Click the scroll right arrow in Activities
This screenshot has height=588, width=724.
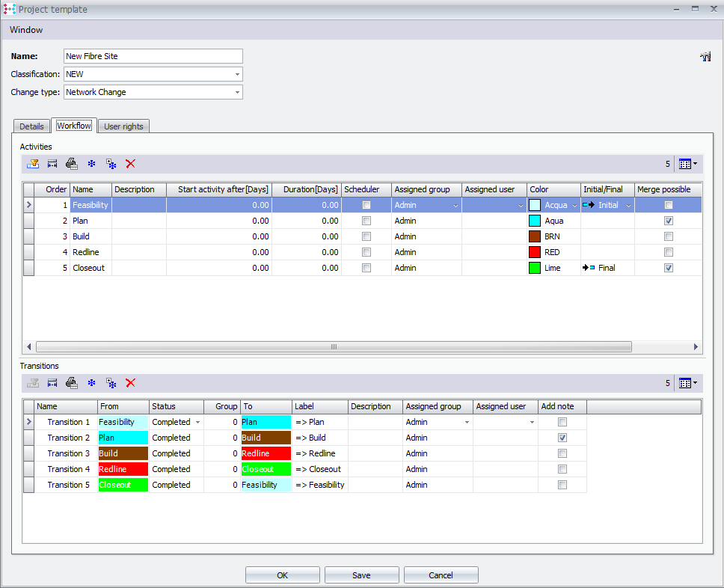[696, 347]
